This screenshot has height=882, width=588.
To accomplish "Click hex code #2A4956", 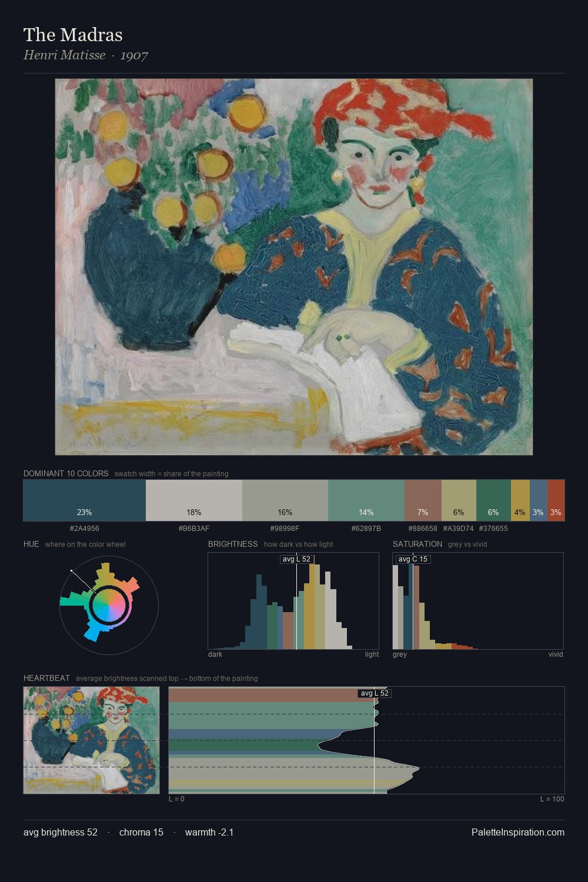I will (x=85, y=529).
